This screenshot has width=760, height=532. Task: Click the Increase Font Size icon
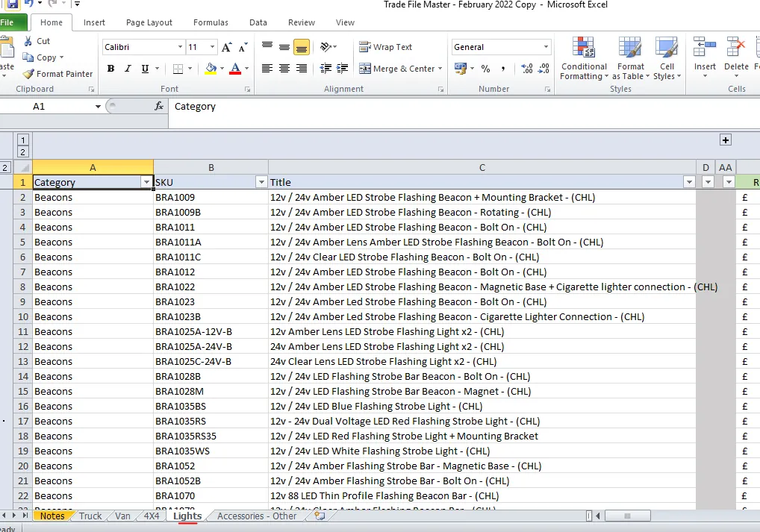[226, 47]
